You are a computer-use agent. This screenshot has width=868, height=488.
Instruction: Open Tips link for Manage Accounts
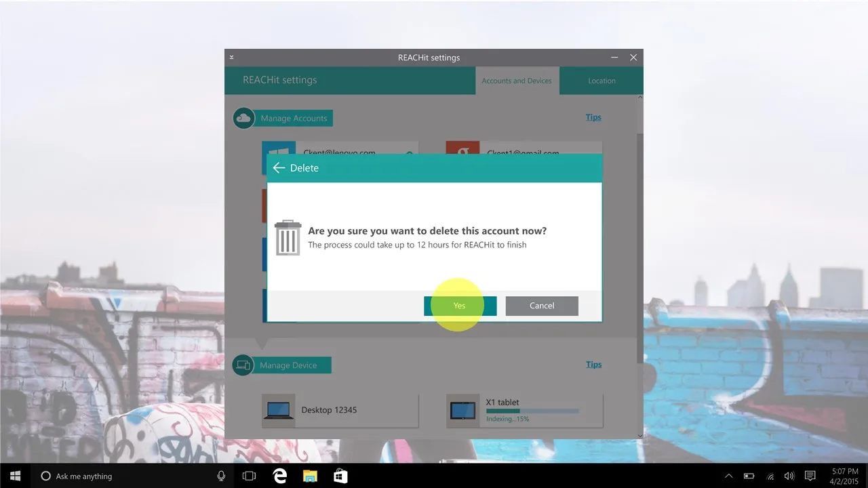pos(593,117)
